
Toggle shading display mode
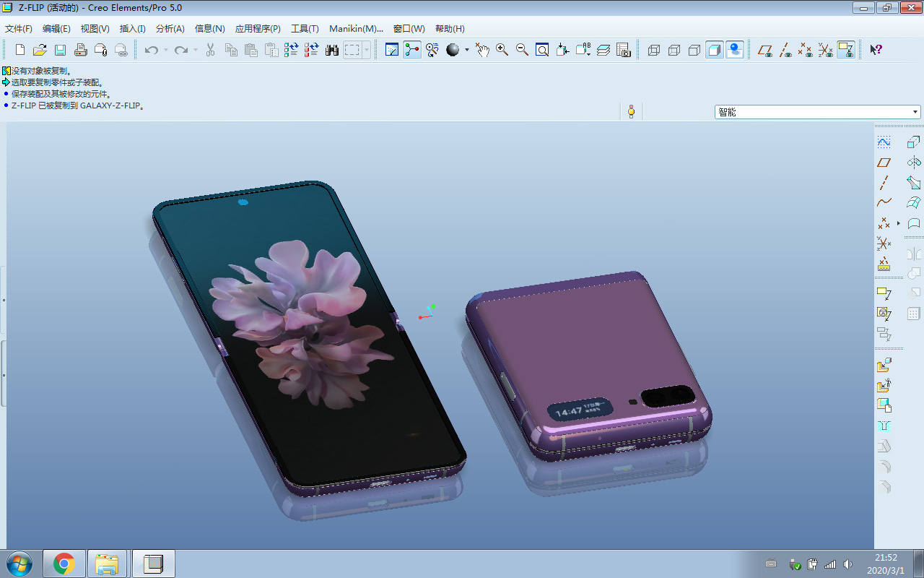tap(715, 50)
